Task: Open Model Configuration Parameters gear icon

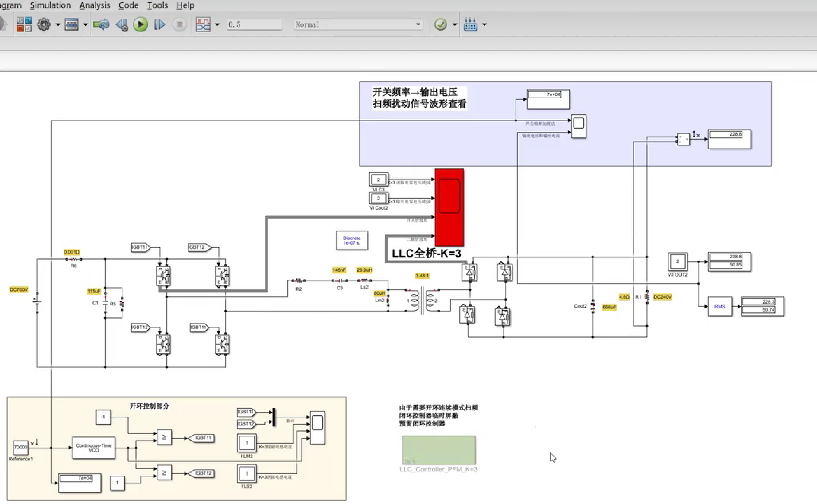Action: point(44,24)
